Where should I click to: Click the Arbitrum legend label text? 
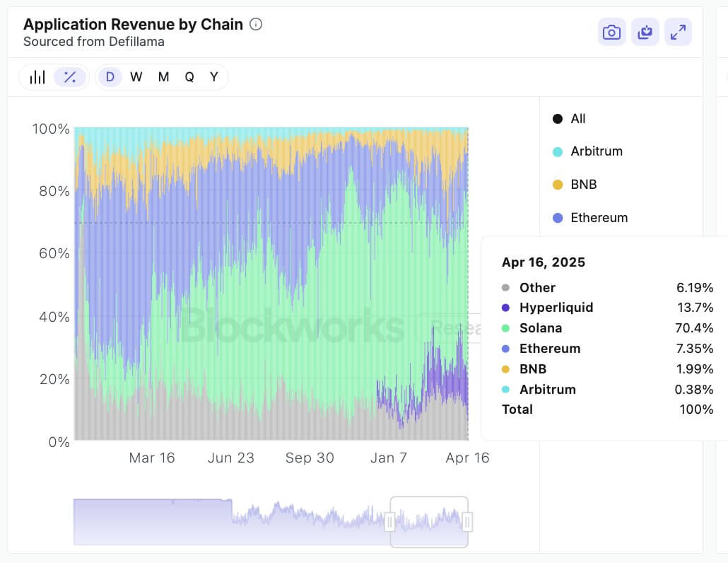click(x=596, y=151)
